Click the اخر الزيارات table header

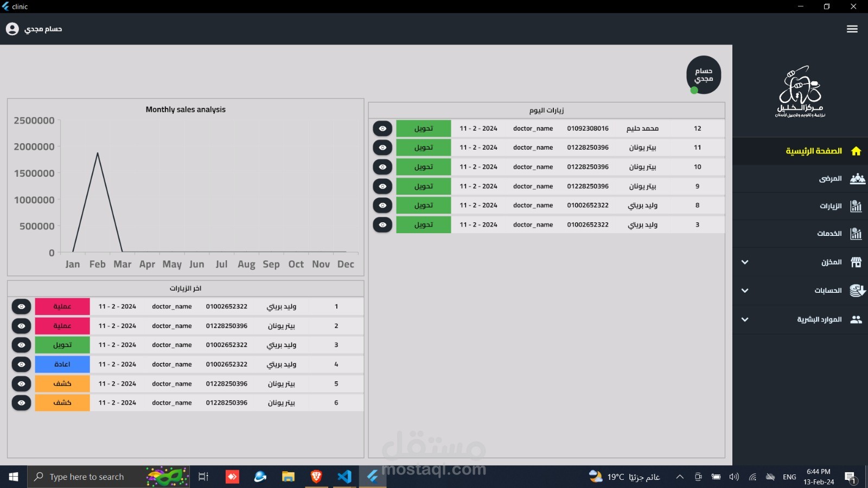pos(186,288)
